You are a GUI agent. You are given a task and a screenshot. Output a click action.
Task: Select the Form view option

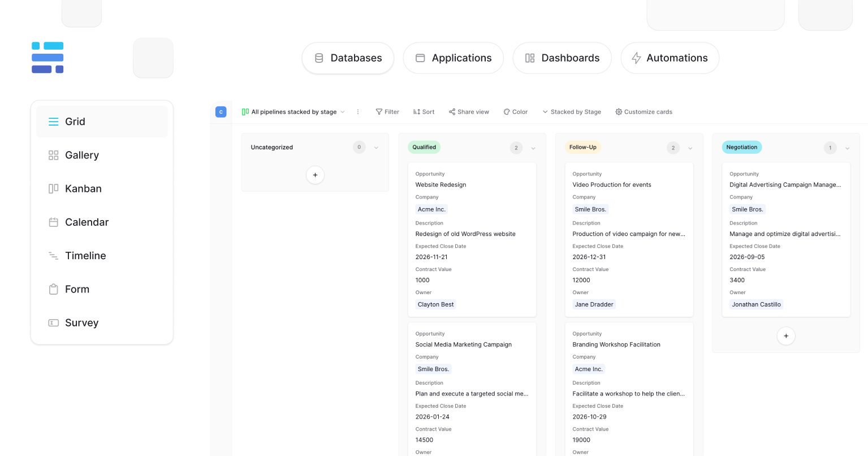pyautogui.click(x=102, y=289)
